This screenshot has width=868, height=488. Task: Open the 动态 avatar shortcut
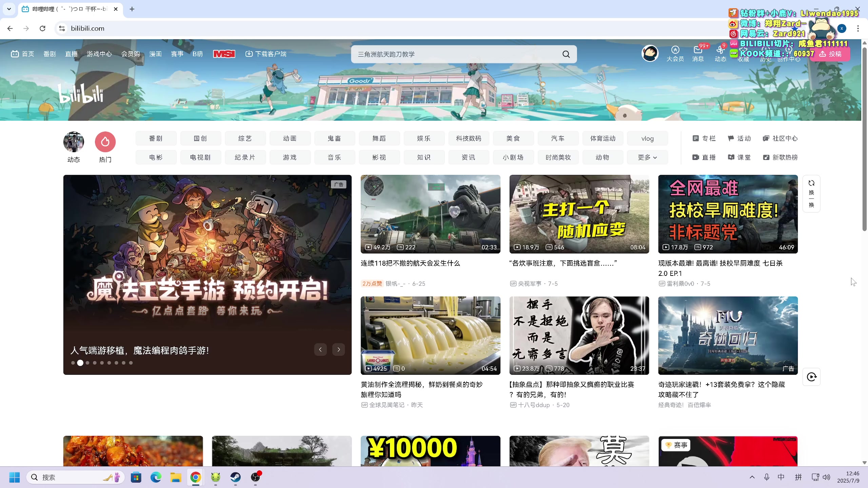click(74, 142)
